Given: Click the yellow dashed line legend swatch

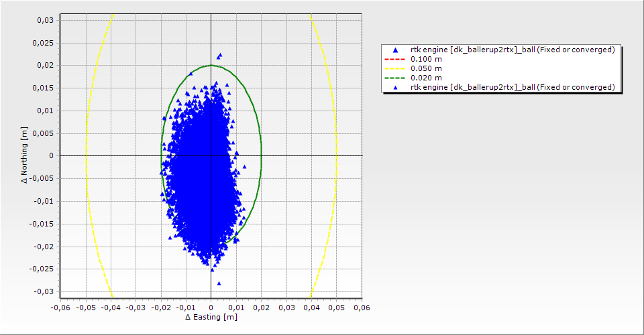Looking at the screenshot, I should click(394, 68).
